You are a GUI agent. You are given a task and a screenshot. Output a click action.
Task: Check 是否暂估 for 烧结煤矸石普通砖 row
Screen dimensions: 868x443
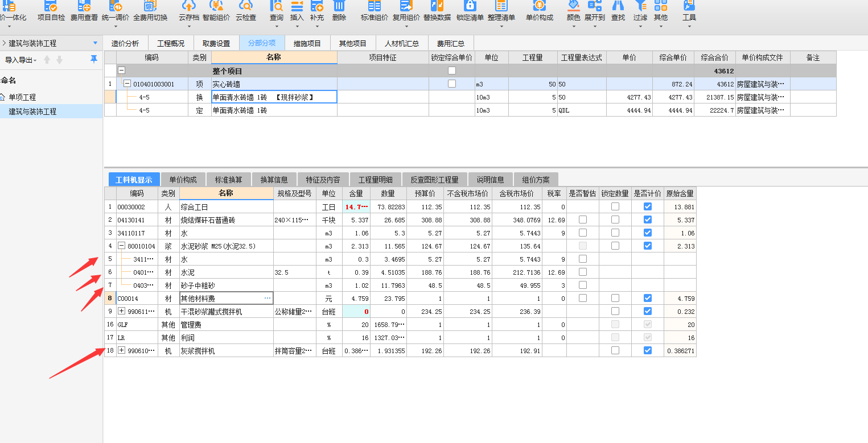[583, 220]
